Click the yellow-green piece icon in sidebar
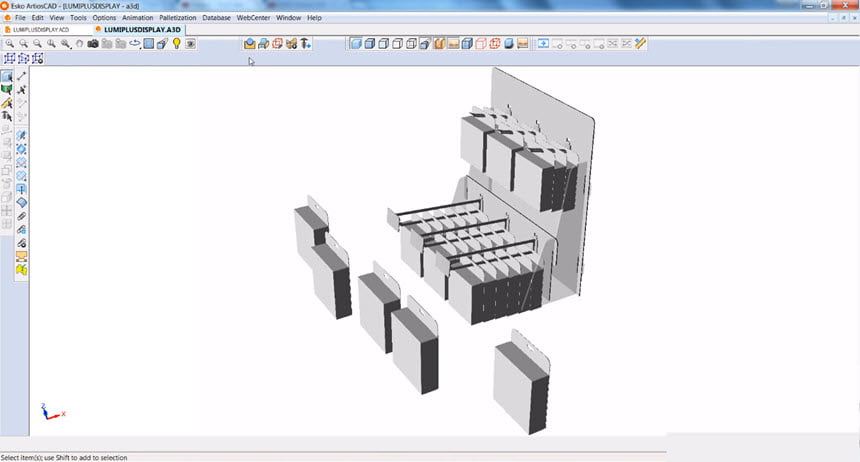 pos(21,270)
